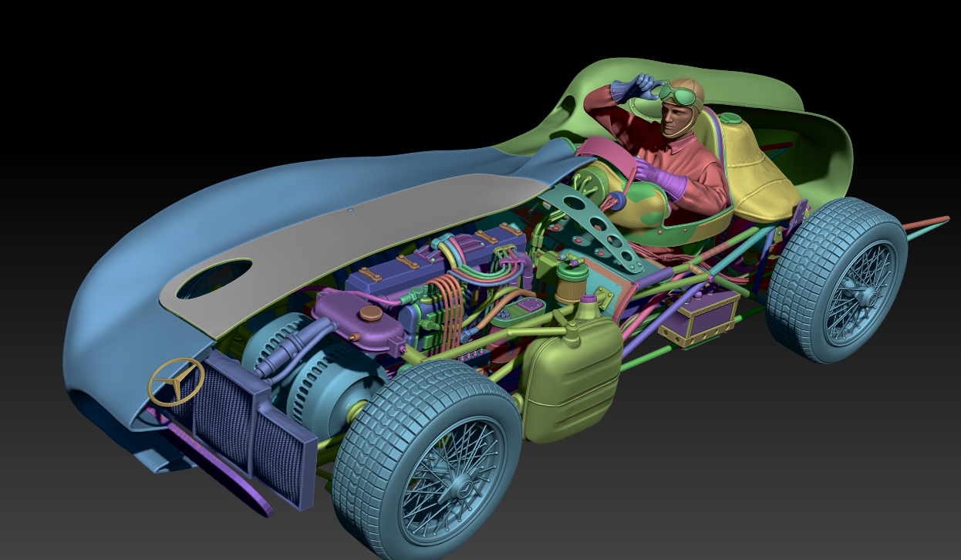Click the oval opening in the hood
The height and width of the screenshot is (560, 961).
point(214,279)
